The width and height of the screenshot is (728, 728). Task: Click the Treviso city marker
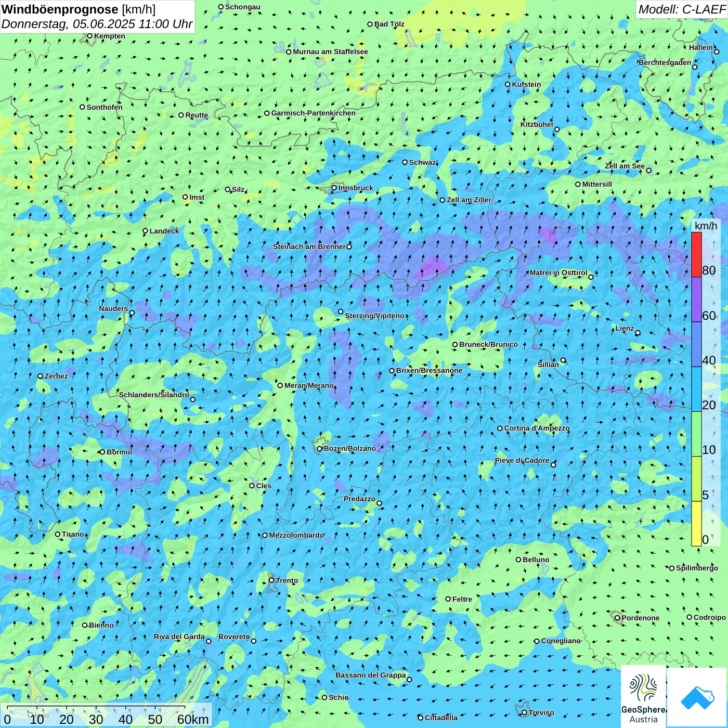pos(524,712)
